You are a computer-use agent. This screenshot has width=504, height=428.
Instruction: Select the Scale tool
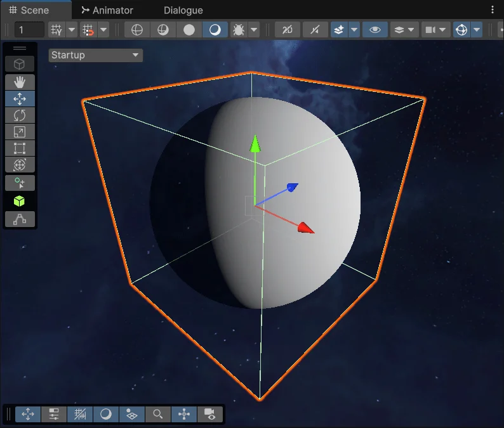(20, 132)
